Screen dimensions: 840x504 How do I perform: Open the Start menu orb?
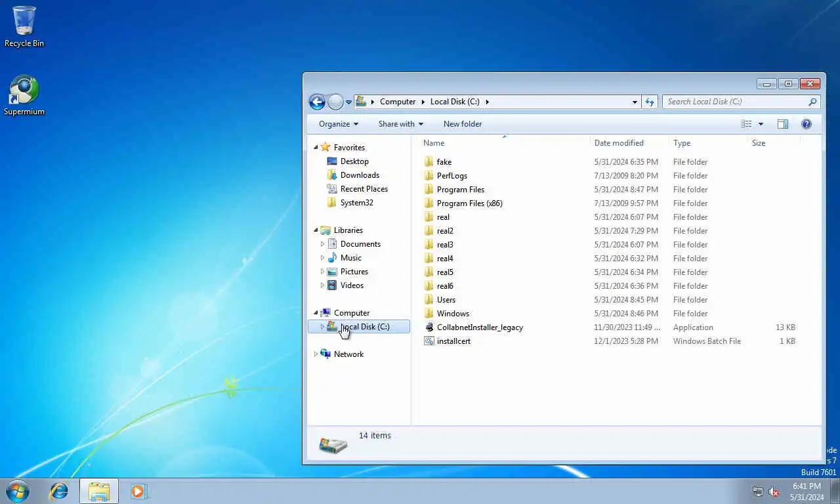point(18,491)
